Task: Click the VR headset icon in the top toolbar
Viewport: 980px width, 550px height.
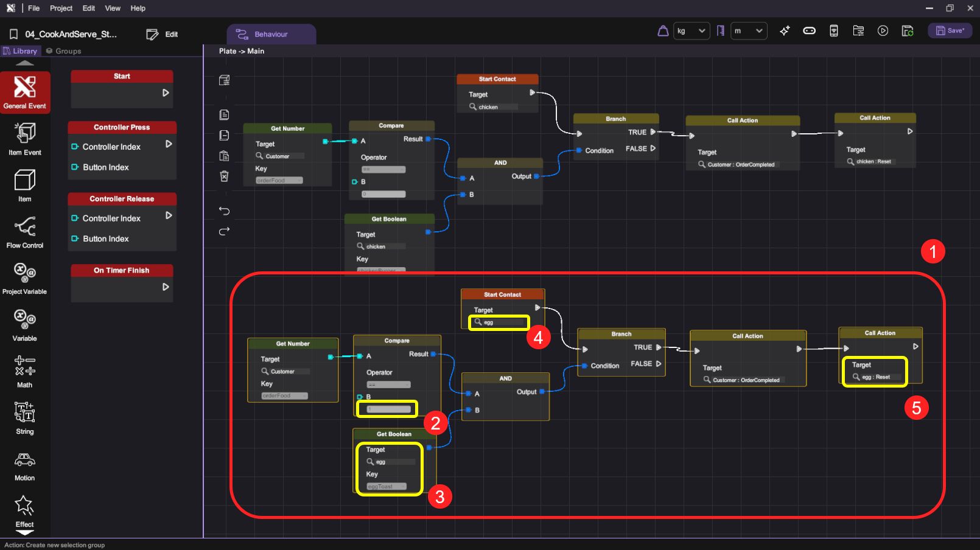Action: click(x=809, y=31)
